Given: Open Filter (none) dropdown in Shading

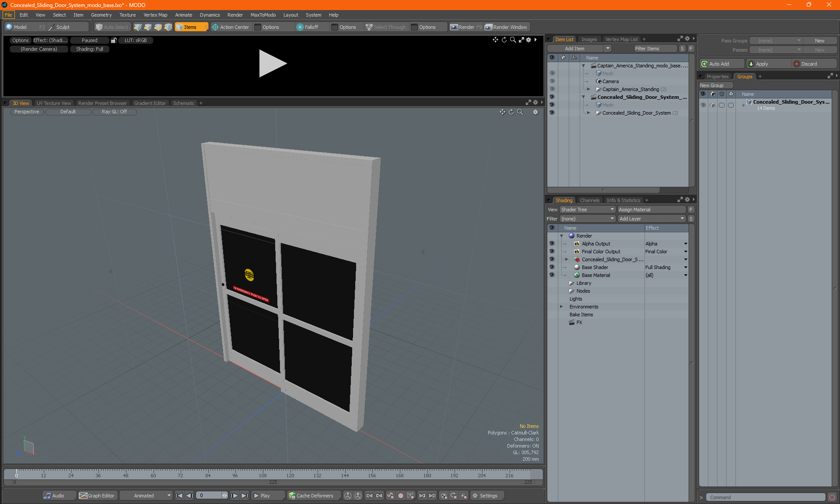Looking at the screenshot, I should point(588,219).
